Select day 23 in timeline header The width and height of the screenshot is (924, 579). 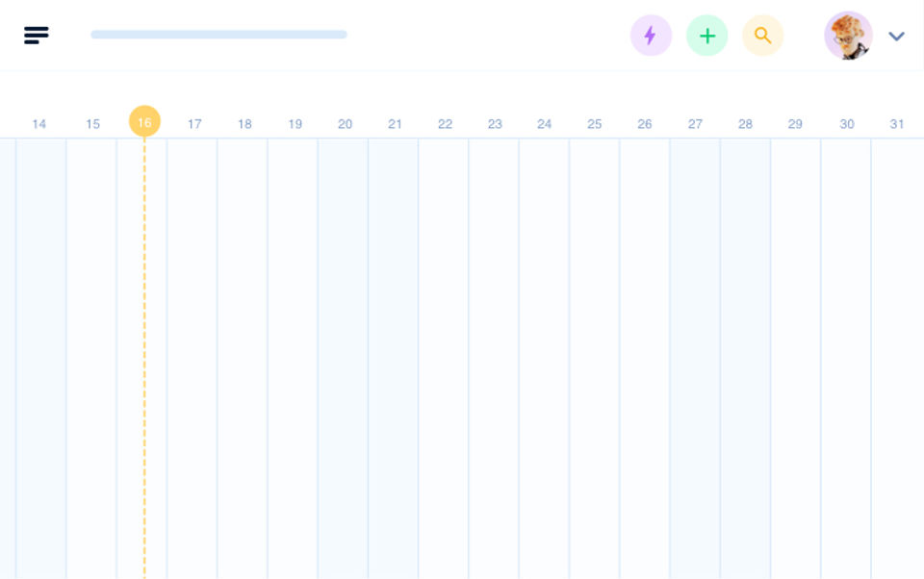pyautogui.click(x=495, y=124)
